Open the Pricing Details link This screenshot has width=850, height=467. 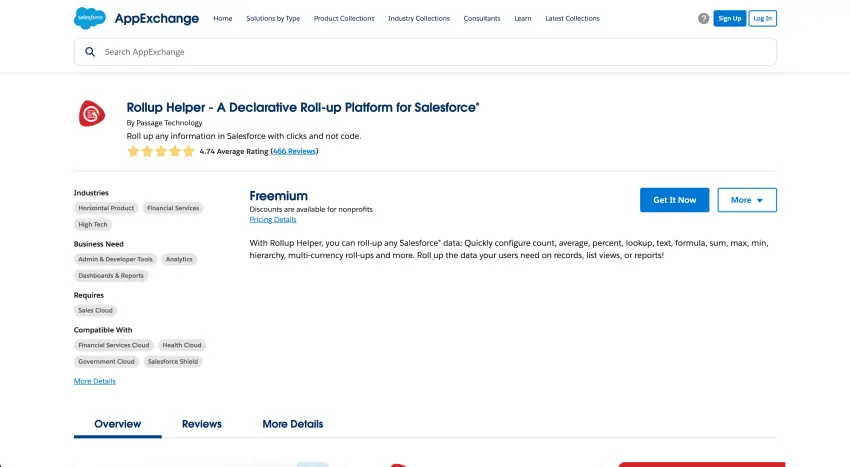point(273,219)
